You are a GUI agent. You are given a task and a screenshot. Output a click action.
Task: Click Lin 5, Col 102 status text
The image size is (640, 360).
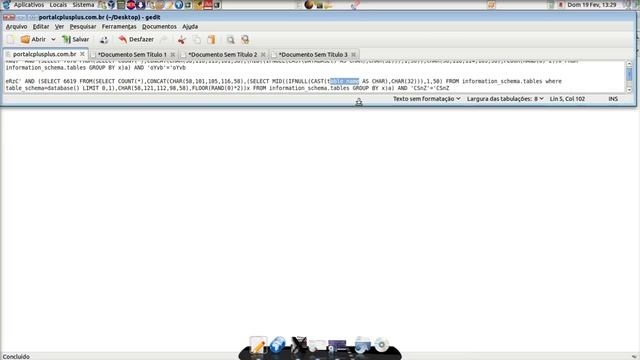(567, 99)
